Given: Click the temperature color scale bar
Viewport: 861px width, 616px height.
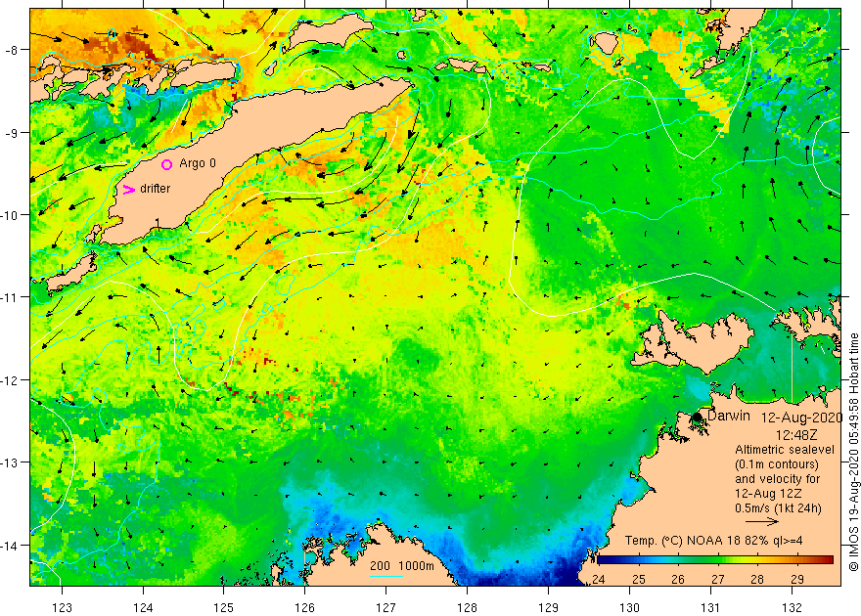Looking at the screenshot, I should point(715,560).
